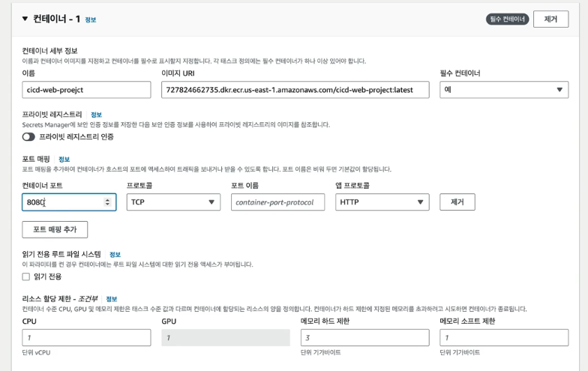Open the 앱 프로토콜 dropdown set to HTTP
Viewport: 588px width, 371px height.
click(382, 202)
